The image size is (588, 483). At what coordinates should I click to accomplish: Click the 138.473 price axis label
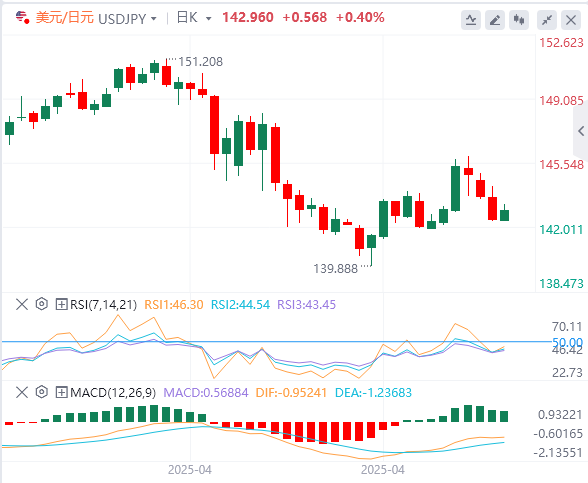pos(561,284)
